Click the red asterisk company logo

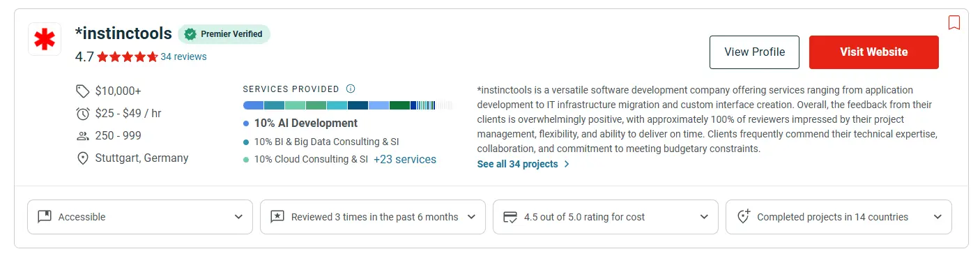(x=45, y=39)
